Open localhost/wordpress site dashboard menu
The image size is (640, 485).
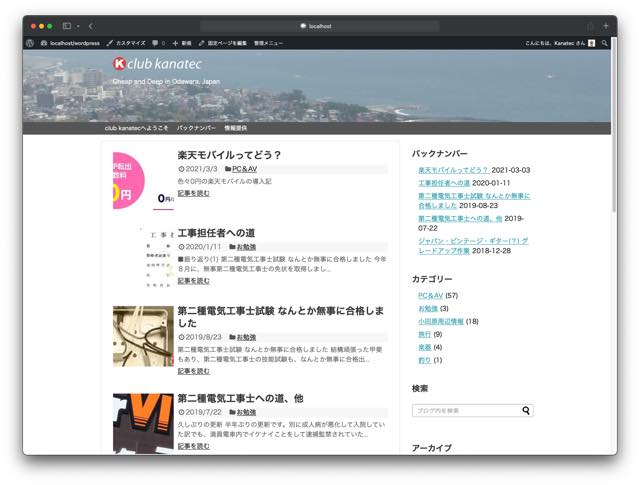tap(70, 43)
